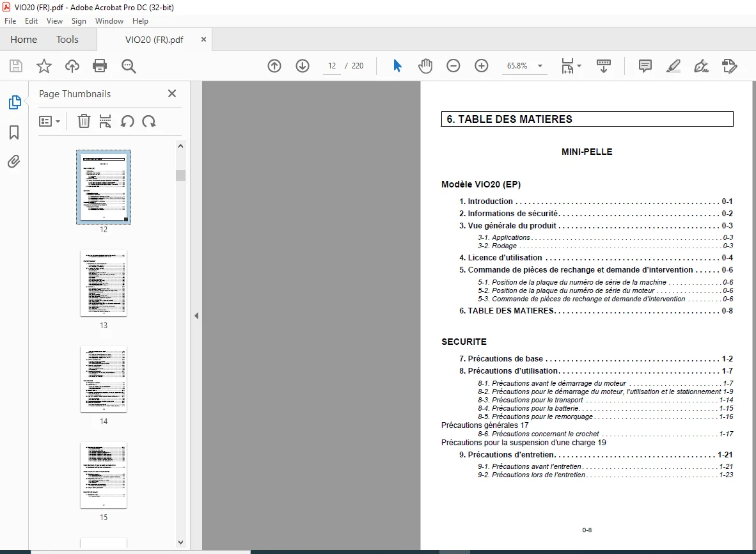Rotate page clockwise
The width and height of the screenshot is (756, 554).
coord(149,121)
